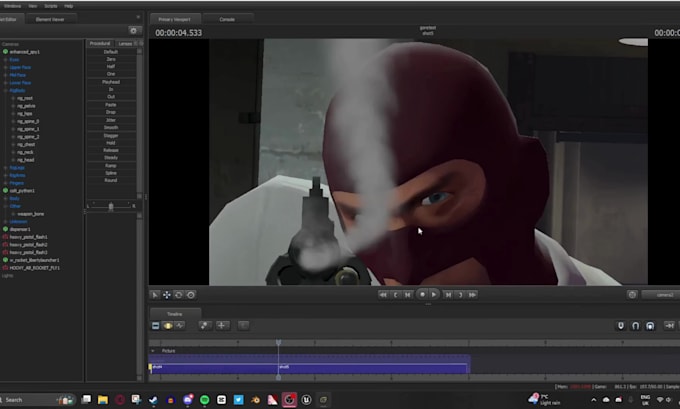
Task: Apply the Smooth procedural preset
Action: pyautogui.click(x=111, y=128)
